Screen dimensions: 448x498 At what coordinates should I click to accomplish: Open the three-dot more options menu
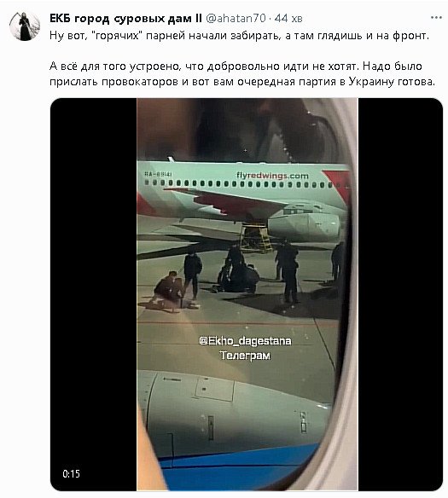click(x=436, y=17)
